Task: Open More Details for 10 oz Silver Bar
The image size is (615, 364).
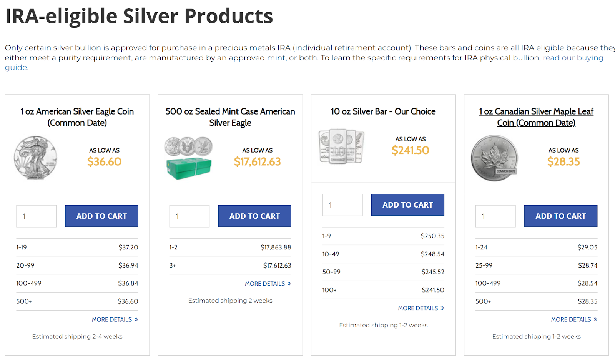Action: (421, 308)
